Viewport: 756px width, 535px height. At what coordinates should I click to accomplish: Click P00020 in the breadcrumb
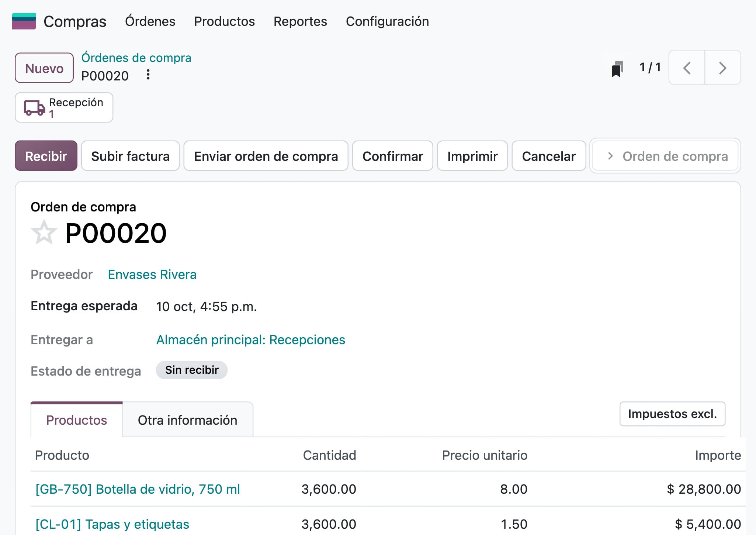[x=105, y=76]
